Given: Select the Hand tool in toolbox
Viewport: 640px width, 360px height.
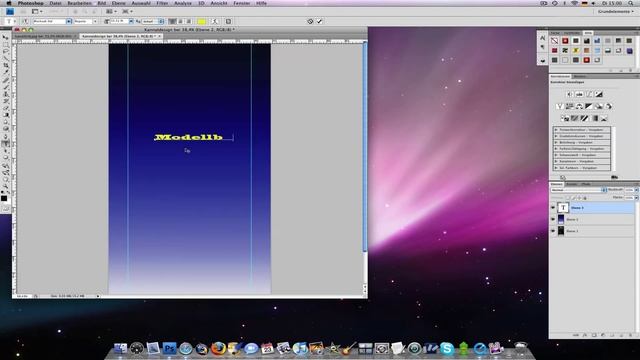Looking at the screenshot, I should pyautogui.click(x=6, y=179).
